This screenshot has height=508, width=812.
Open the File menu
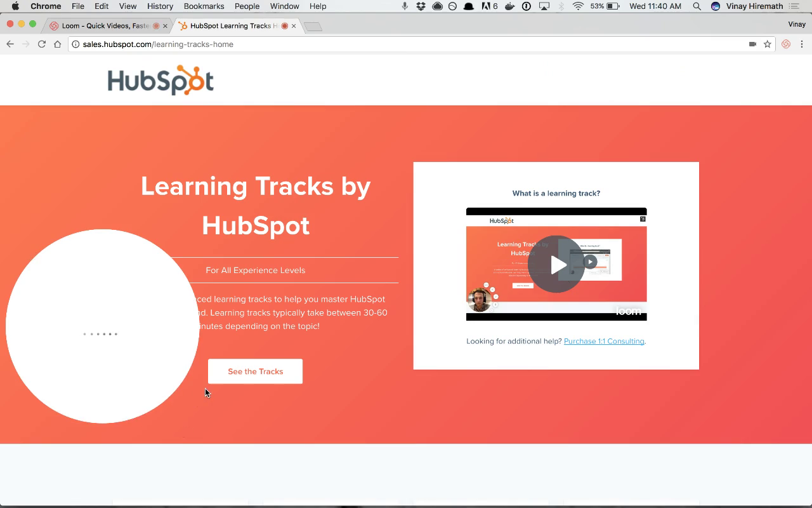pos(78,6)
